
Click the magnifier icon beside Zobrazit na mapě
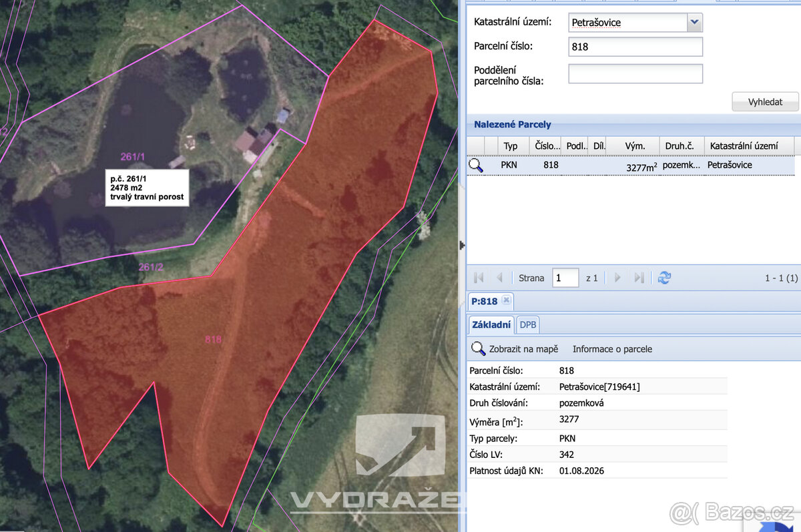pos(478,348)
